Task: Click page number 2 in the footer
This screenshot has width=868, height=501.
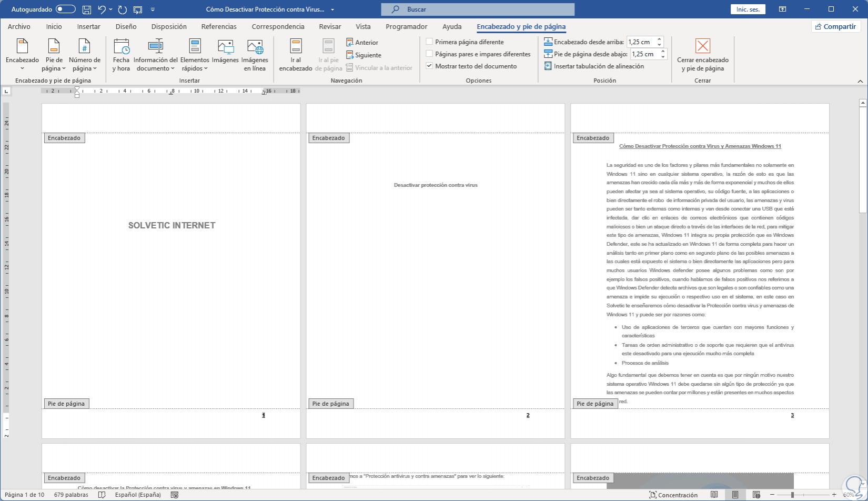Action: tap(528, 415)
